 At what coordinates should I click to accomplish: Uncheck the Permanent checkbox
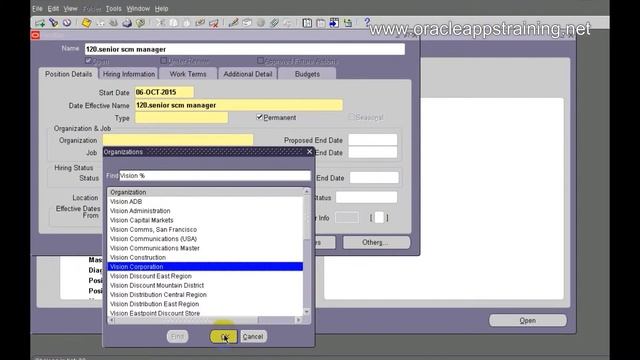point(259,117)
